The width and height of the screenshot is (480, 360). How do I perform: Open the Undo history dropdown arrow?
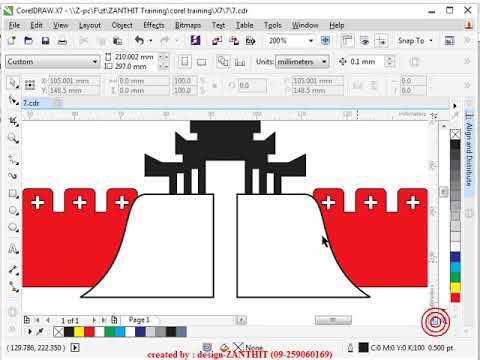(150, 41)
